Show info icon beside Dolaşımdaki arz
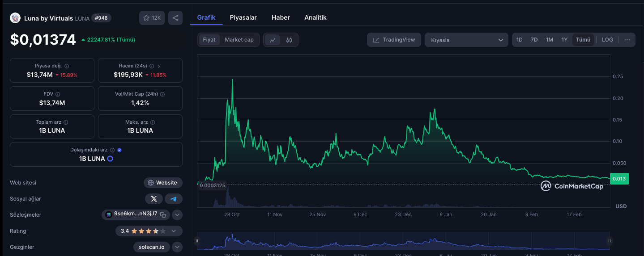 112,150
